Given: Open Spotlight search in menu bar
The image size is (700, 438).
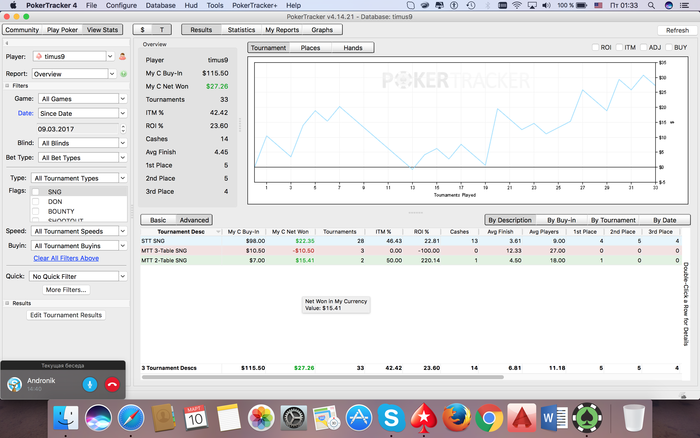Looking at the screenshot, I should (651, 5).
